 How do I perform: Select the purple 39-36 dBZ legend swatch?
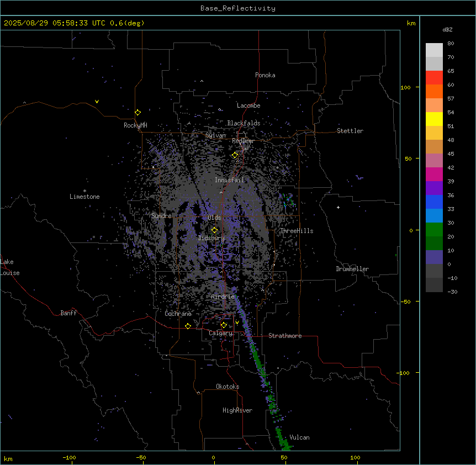pos(434,188)
